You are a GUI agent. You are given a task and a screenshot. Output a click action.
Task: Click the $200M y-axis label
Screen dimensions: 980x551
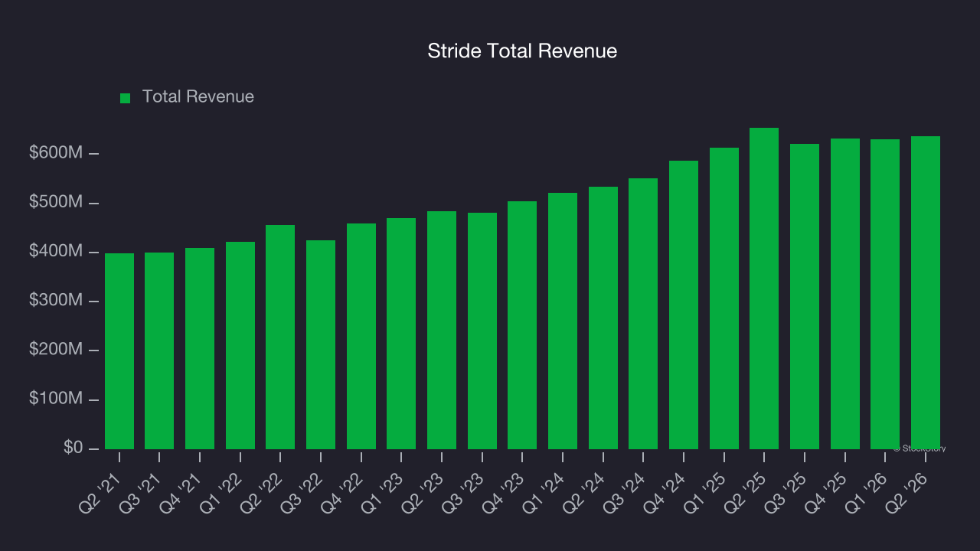[x=56, y=349]
